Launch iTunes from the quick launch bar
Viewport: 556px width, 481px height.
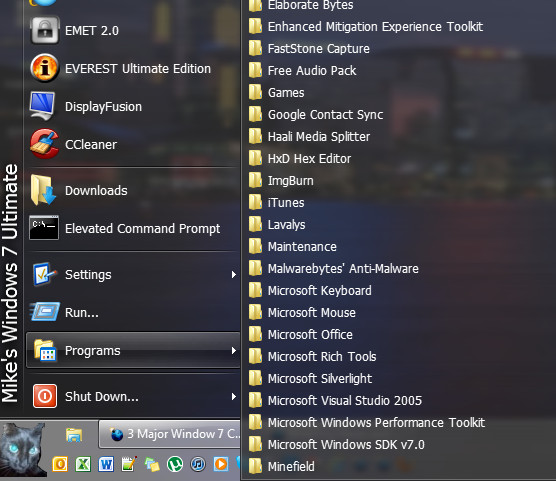[x=198, y=464]
